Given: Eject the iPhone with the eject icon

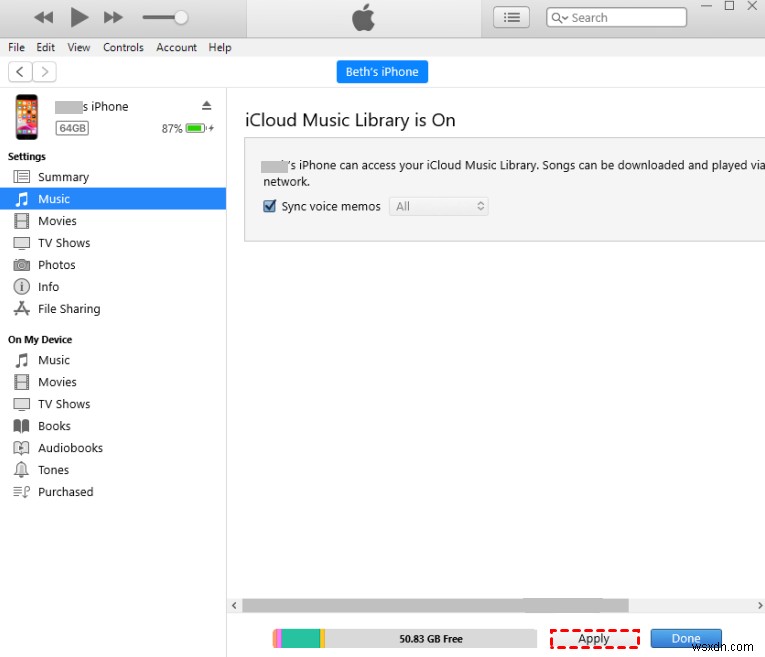Looking at the screenshot, I should 206,105.
